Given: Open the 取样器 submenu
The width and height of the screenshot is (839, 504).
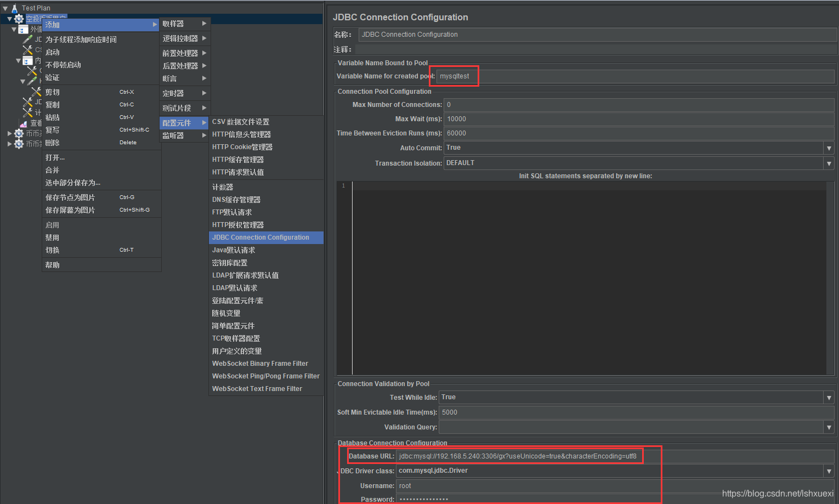Looking at the screenshot, I should click(185, 24).
